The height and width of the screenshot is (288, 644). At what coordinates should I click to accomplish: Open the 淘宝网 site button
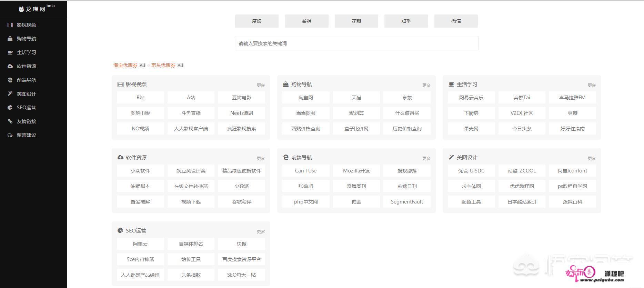pos(306,98)
